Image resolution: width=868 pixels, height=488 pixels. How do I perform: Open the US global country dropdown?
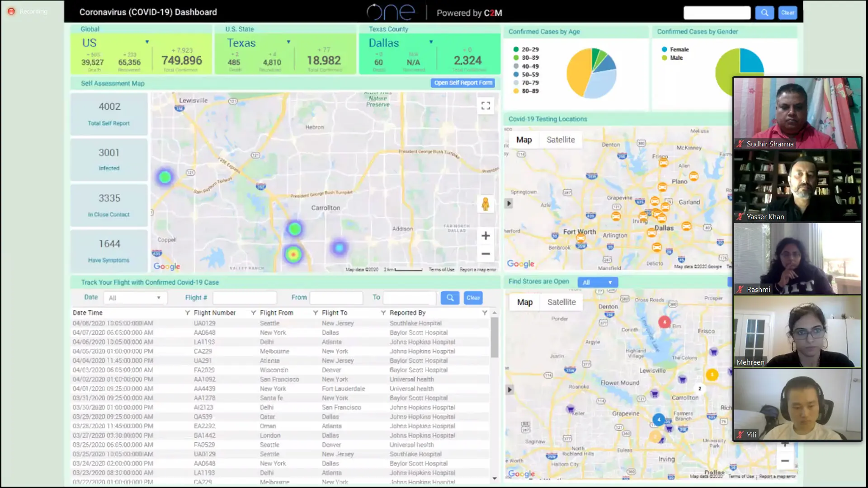pos(147,42)
